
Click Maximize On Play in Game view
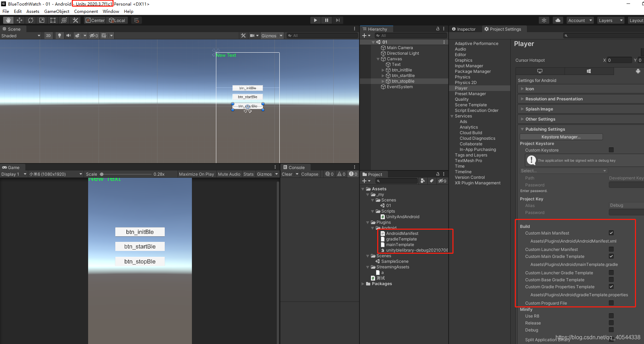[x=196, y=174]
